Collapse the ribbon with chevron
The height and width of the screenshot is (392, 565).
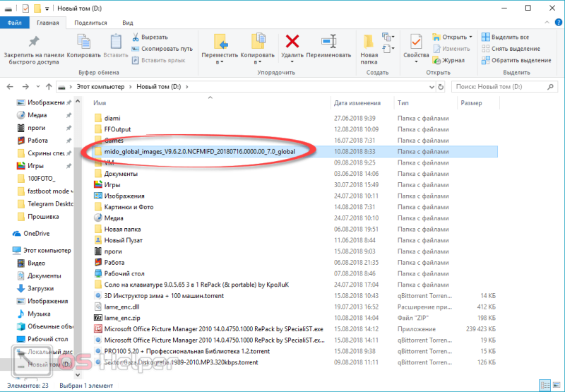pos(547,23)
